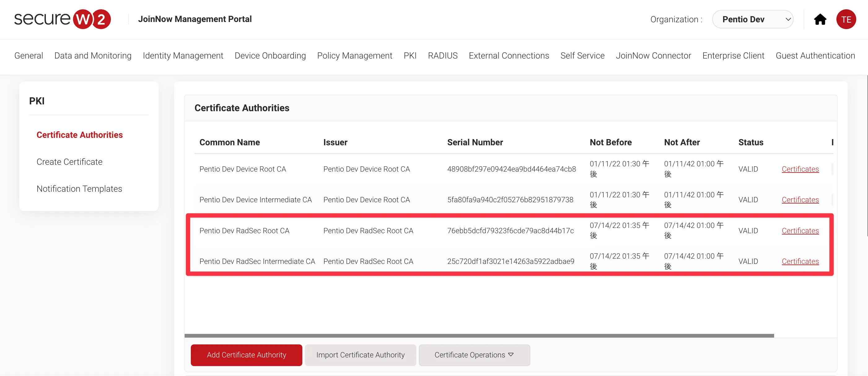This screenshot has width=868, height=376.
Task: Open Certificates link for Device Intermediate CA
Action: 800,200
